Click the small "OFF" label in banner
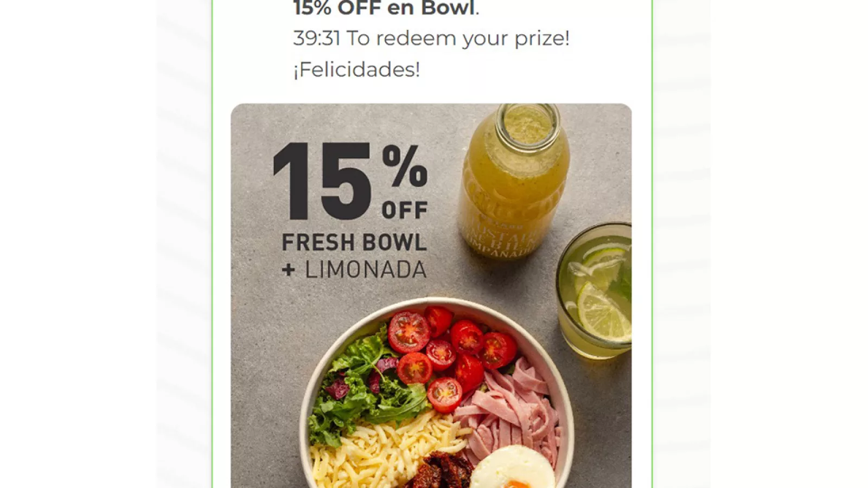The image size is (868, 488). pos(405,210)
